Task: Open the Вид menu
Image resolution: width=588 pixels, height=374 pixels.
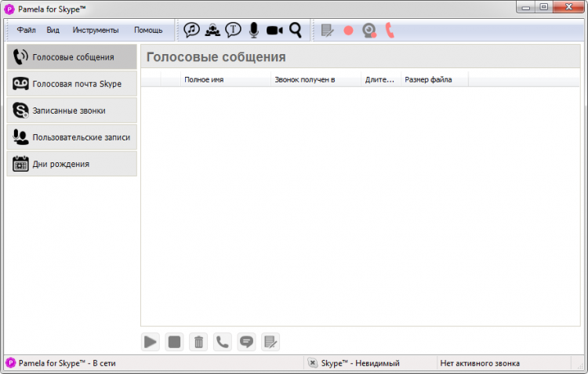Action: [53, 30]
